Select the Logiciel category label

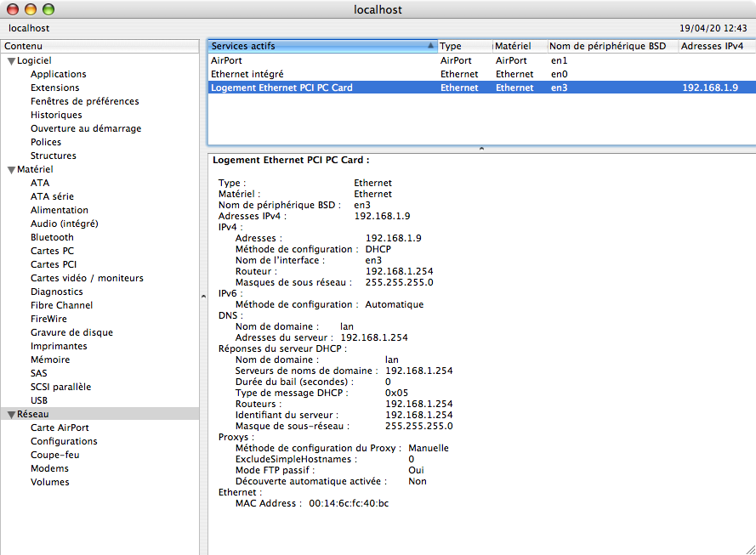(34, 60)
